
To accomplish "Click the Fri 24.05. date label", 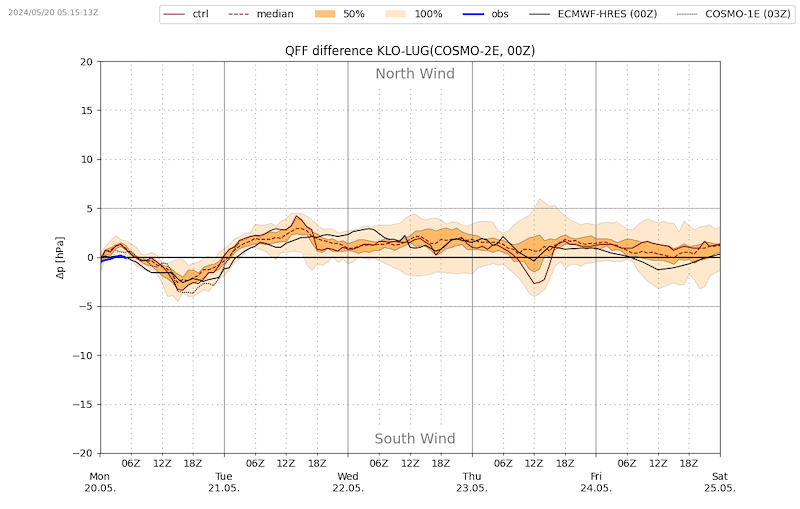I will point(596,482).
